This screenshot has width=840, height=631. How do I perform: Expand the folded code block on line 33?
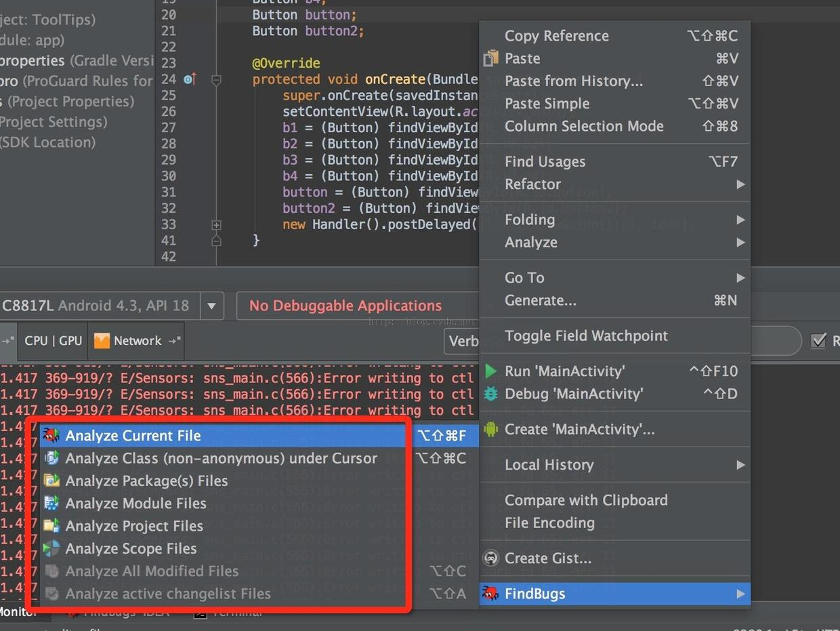pos(216,224)
